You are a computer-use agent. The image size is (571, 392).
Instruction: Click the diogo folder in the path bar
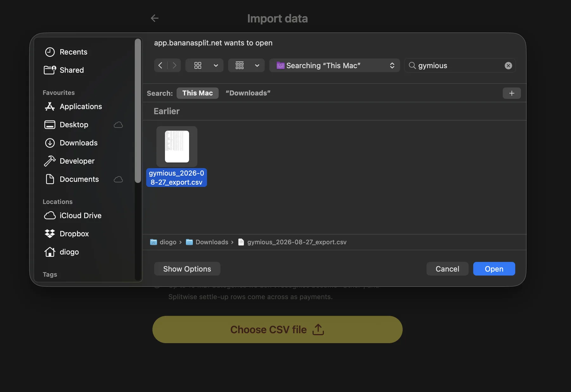pyautogui.click(x=163, y=242)
